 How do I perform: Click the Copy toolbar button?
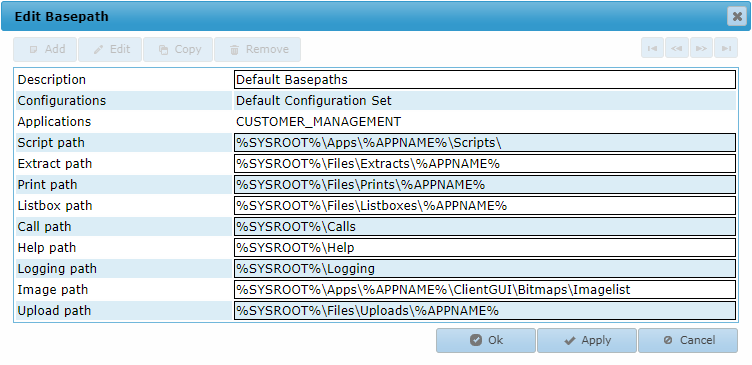(178, 49)
